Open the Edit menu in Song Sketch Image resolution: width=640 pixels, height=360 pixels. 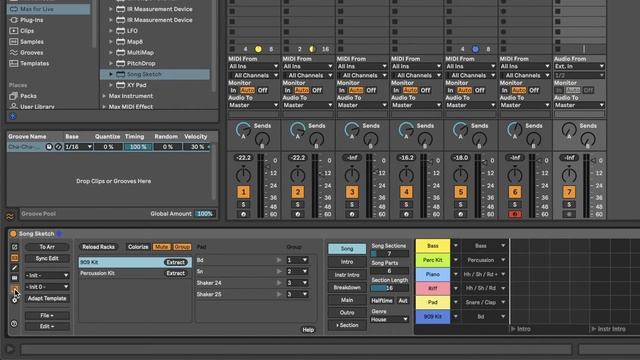pyautogui.click(x=47, y=327)
